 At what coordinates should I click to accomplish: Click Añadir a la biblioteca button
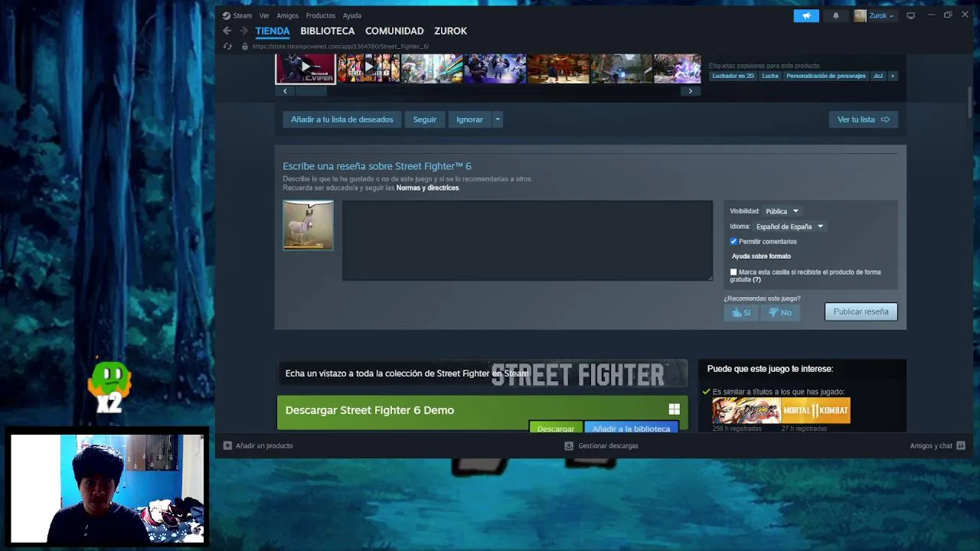coord(631,428)
